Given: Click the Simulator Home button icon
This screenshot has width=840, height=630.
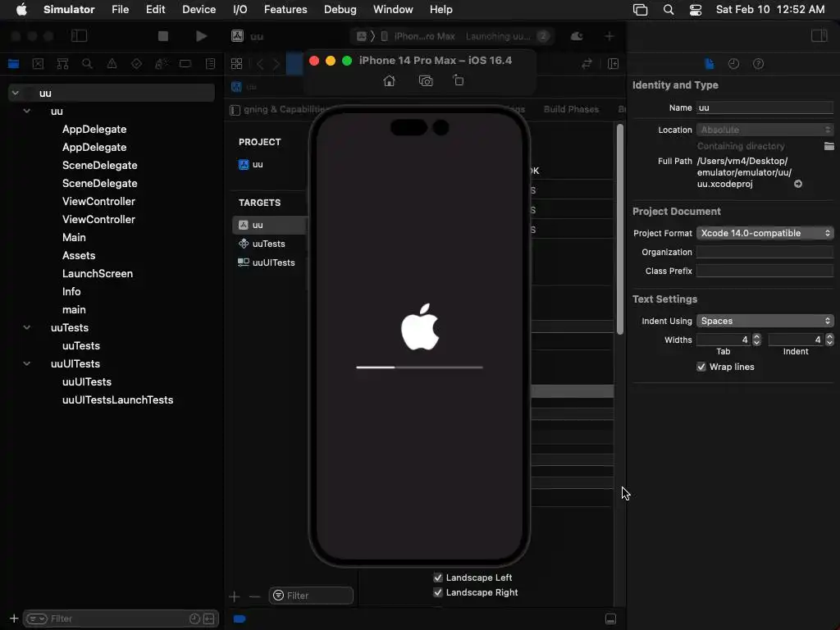Looking at the screenshot, I should pos(390,81).
